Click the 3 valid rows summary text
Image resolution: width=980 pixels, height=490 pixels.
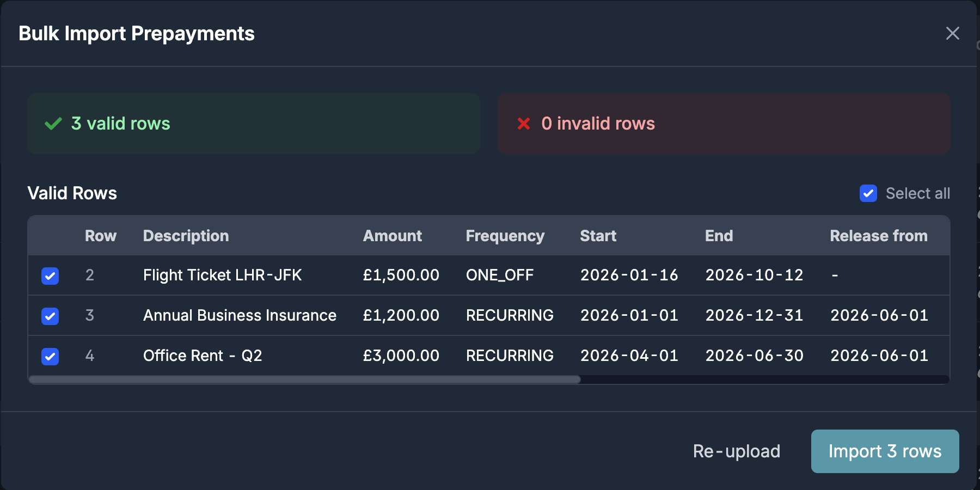(x=120, y=124)
